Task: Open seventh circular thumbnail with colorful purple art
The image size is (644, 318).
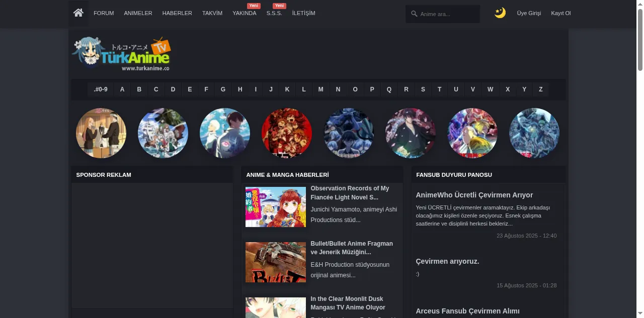Action: click(472, 133)
